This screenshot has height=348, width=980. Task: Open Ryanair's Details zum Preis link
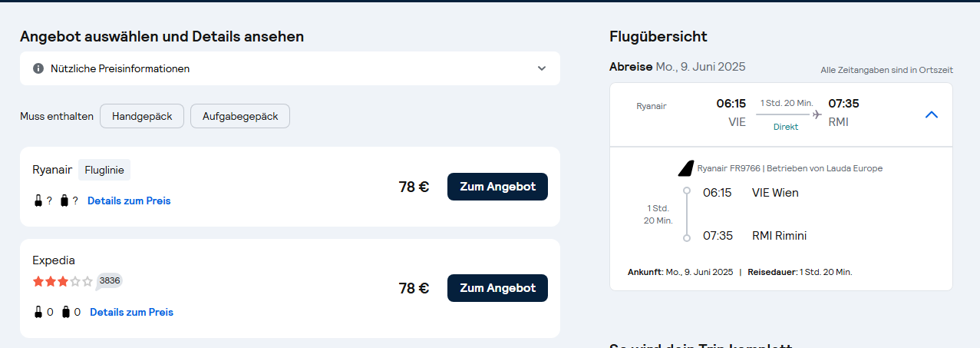(129, 201)
